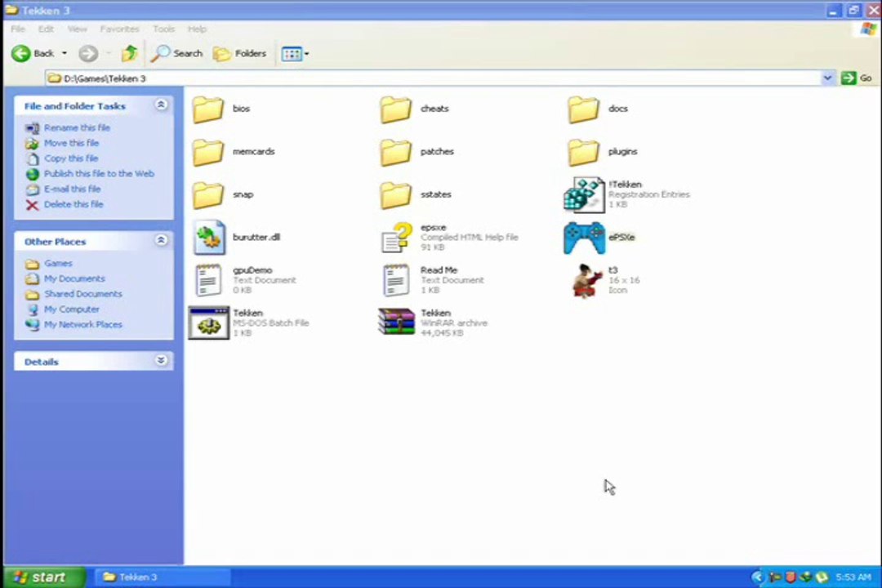882x588 pixels.
Task: Show hidden tray icons arrow
Action: pyautogui.click(x=757, y=577)
